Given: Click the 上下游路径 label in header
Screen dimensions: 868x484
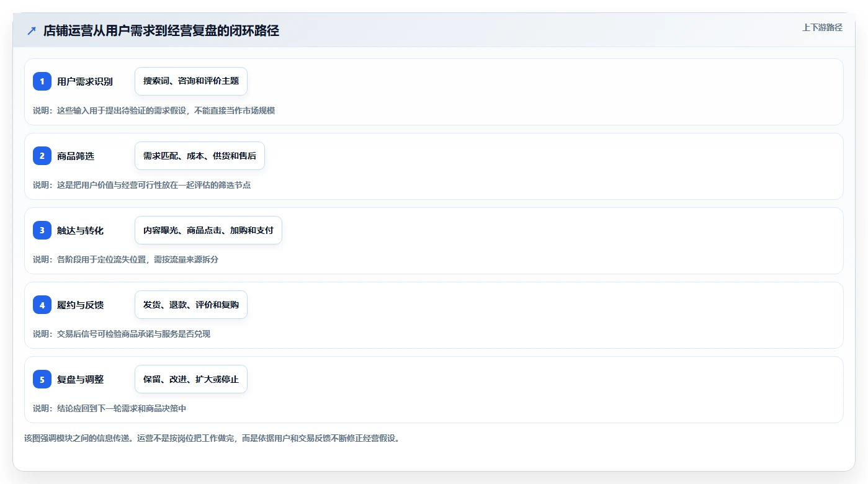Looking at the screenshot, I should click(822, 27).
